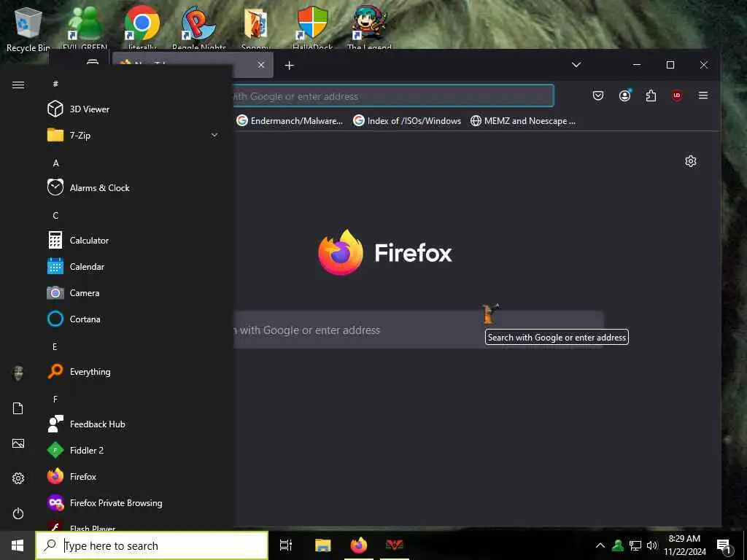Open the user account avatar in Start

tap(18, 373)
